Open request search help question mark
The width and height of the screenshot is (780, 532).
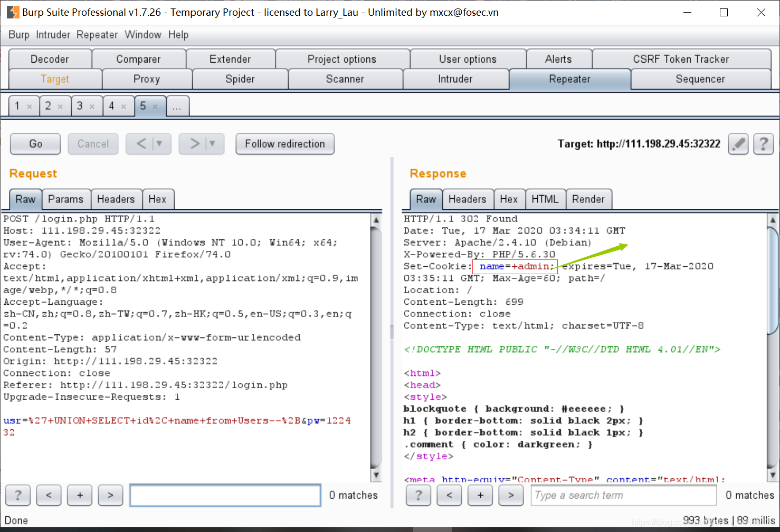(x=18, y=495)
